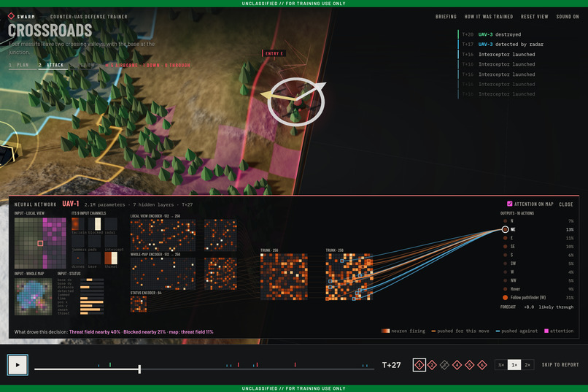Set playback speed to 2×
Screen dimensions: 588x392
coord(527,364)
